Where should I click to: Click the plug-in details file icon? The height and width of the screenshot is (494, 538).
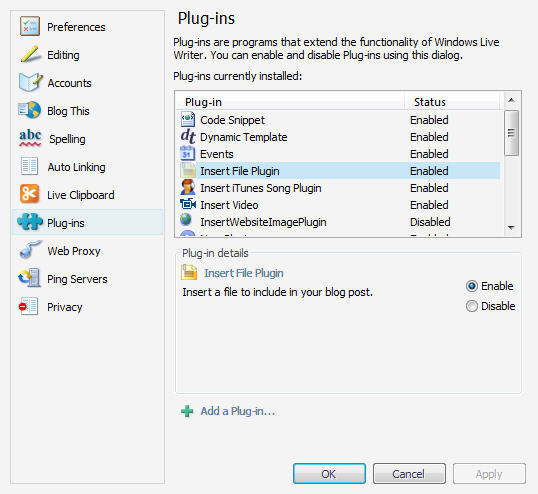[x=189, y=272]
